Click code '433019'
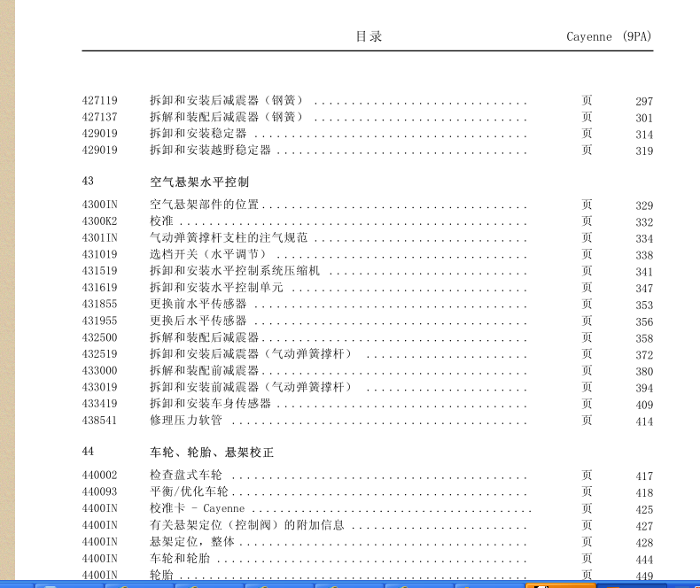The image size is (700, 588). click(99, 387)
